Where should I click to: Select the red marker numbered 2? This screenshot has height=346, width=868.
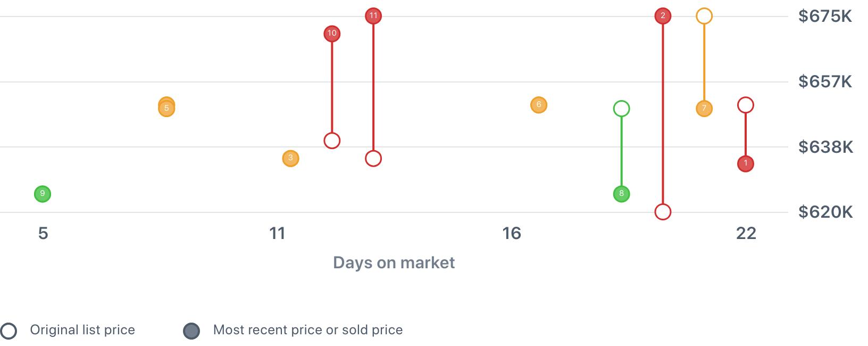point(663,16)
